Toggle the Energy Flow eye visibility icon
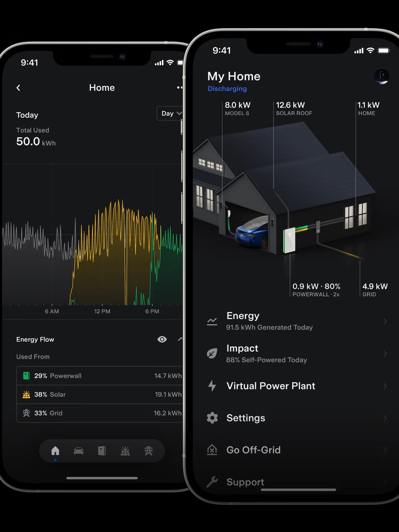Image resolution: width=399 pixels, height=532 pixels. tap(162, 339)
